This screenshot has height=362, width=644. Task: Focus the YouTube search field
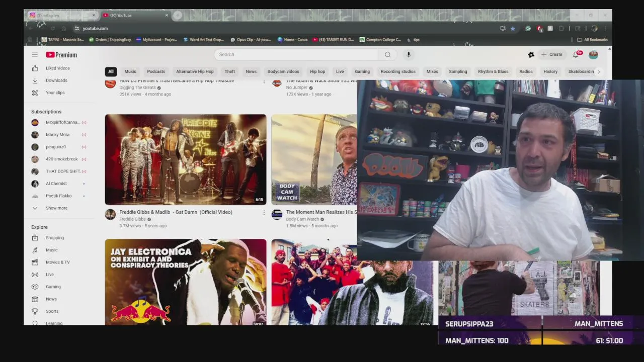coord(296,54)
